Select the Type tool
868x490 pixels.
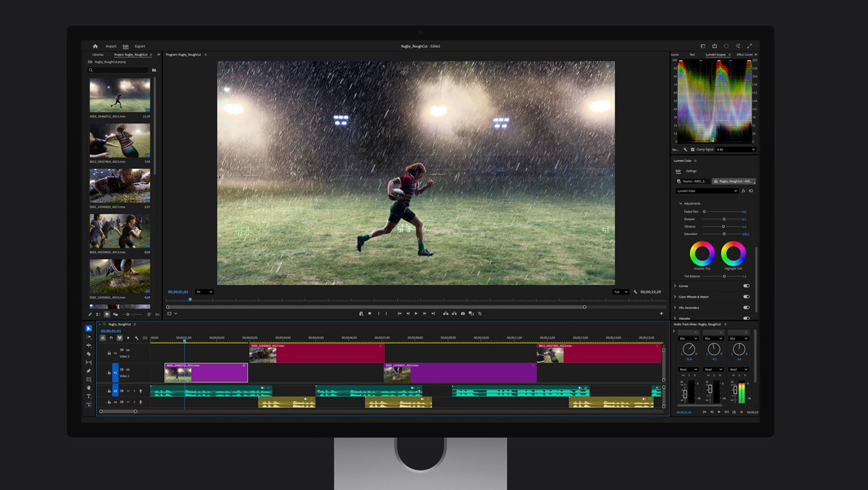click(x=89, y=396)
